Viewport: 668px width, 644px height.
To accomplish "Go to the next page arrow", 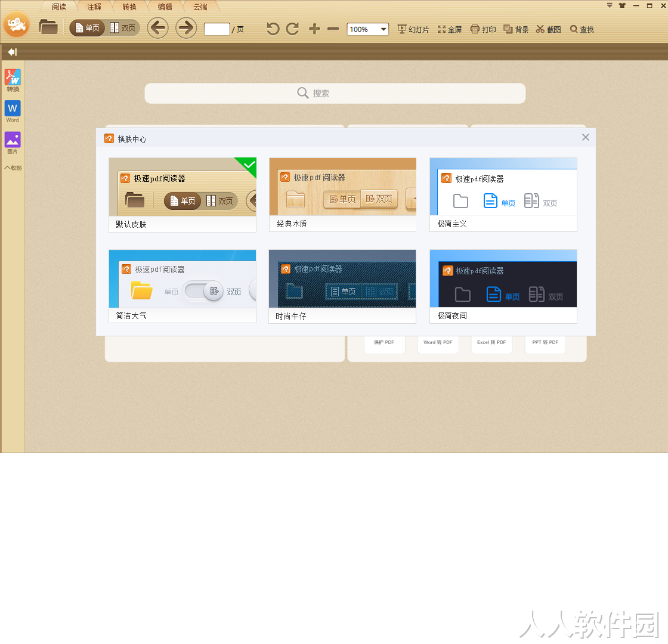I will (186, 28).
